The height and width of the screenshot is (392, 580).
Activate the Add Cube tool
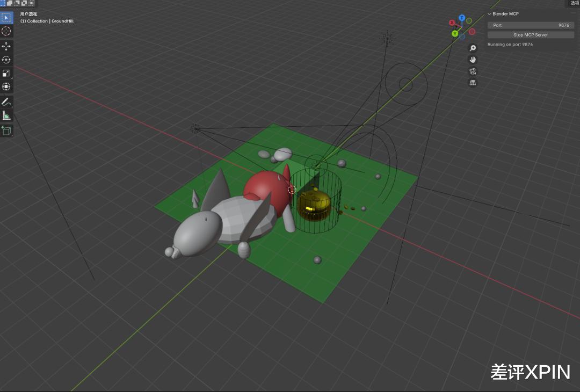6,130
